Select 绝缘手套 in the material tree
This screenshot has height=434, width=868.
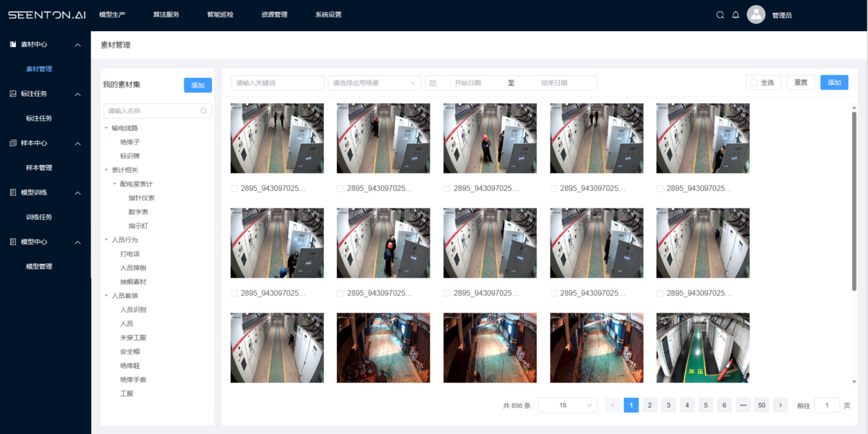(x=133, y=380)
